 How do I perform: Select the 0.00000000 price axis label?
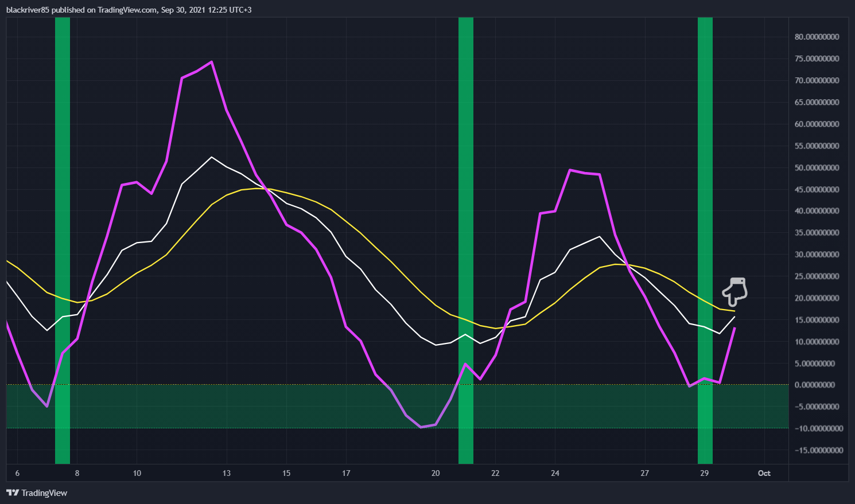pyautogui.click(x=814, y=385)
